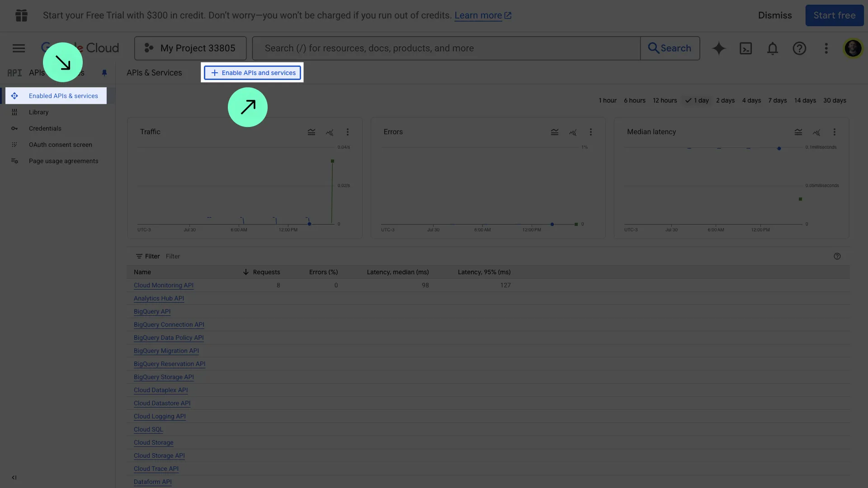Select 4 days time range
868x488 pixels.
pos(751,100)
